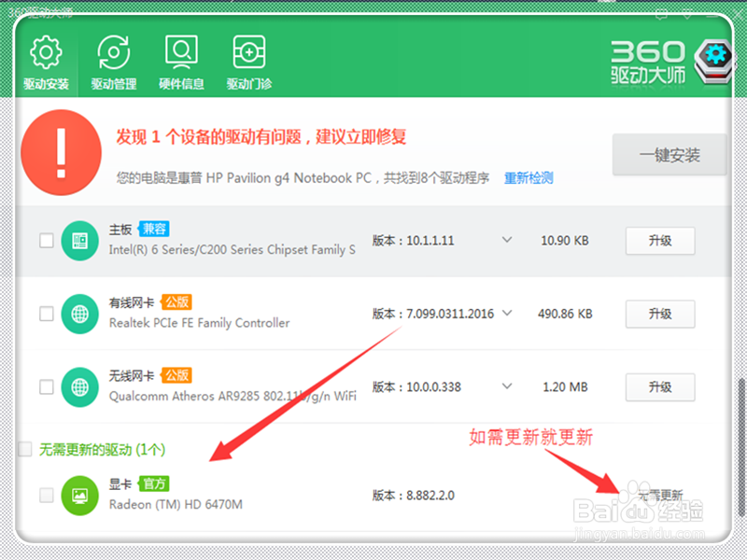
Task: Click the blue 兼容 tag on 主板
Action: (x=154, y=229)
